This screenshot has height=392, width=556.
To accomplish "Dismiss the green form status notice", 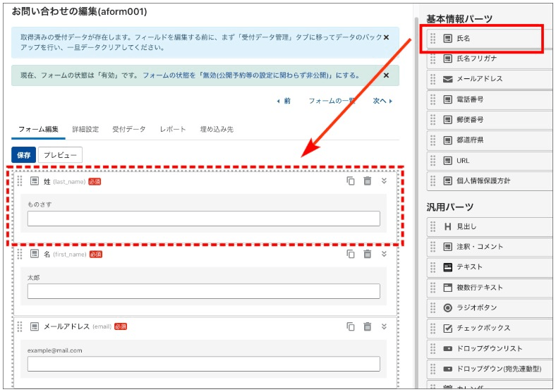I will click(x=386, y=75).
